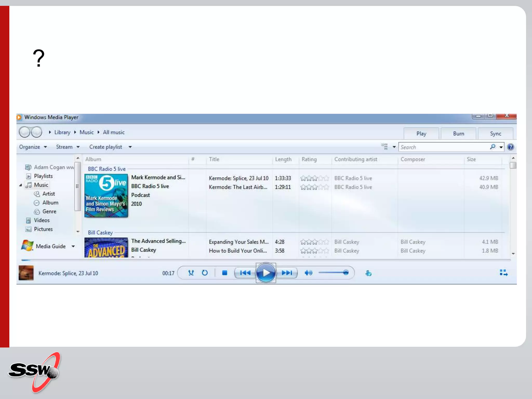This screenshot has height=399, width=532.
Task: Switch to Now Playing view icon
Action: click(x=503, y=273)
